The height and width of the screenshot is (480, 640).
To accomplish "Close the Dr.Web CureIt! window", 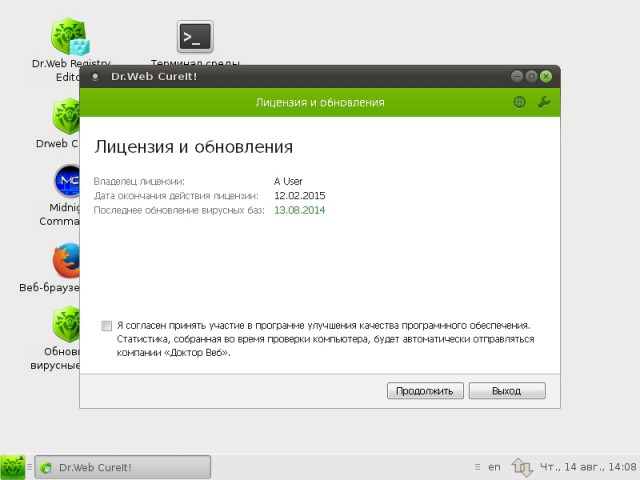I will point(546,76).
